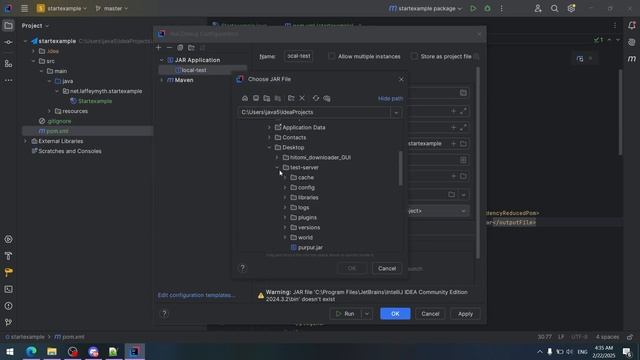Image resolution: width=640 pixels, height=360 pixels.
Task: Debug startexample package with bug icon
Action: [487, 9]
